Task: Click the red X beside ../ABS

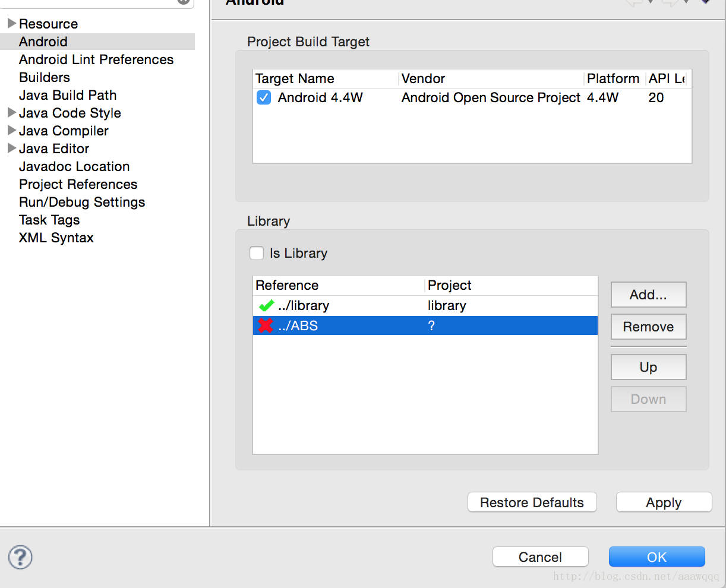Action: (265, 325)
